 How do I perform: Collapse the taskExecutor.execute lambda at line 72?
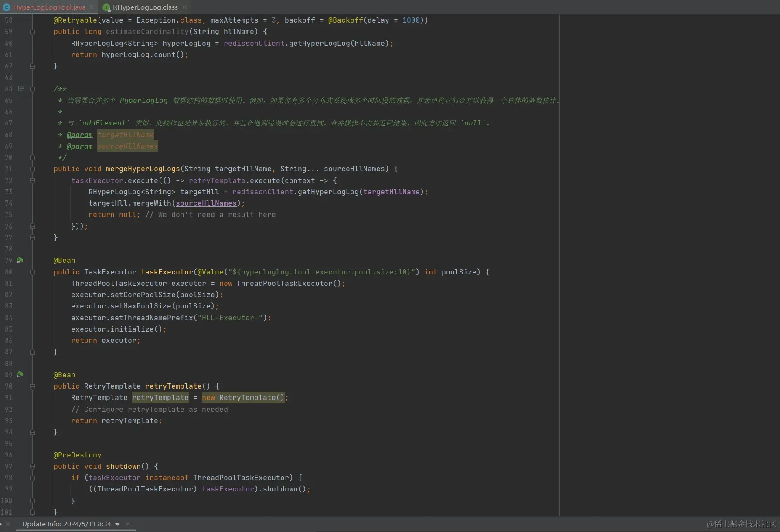tap(32, 180)
